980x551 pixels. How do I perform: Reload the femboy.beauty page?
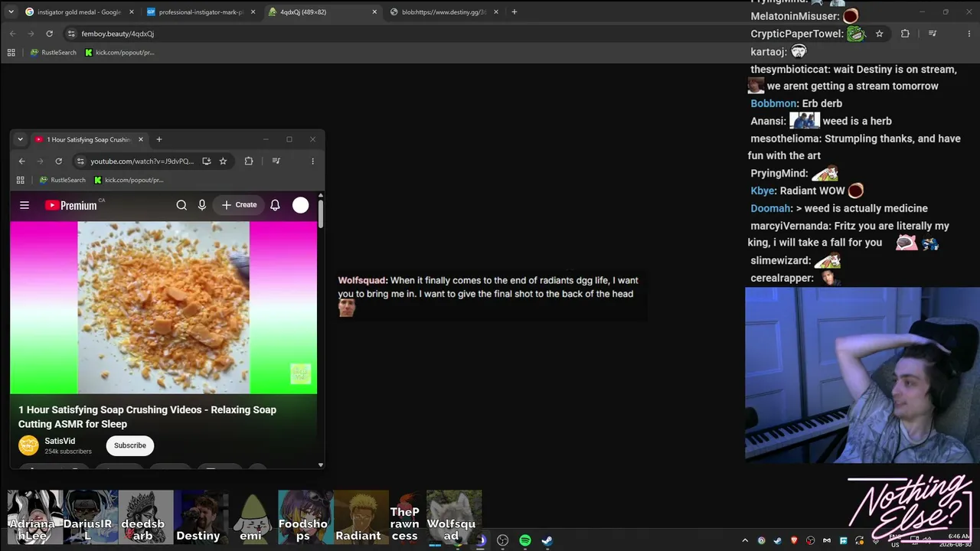(x=49, y=34)
